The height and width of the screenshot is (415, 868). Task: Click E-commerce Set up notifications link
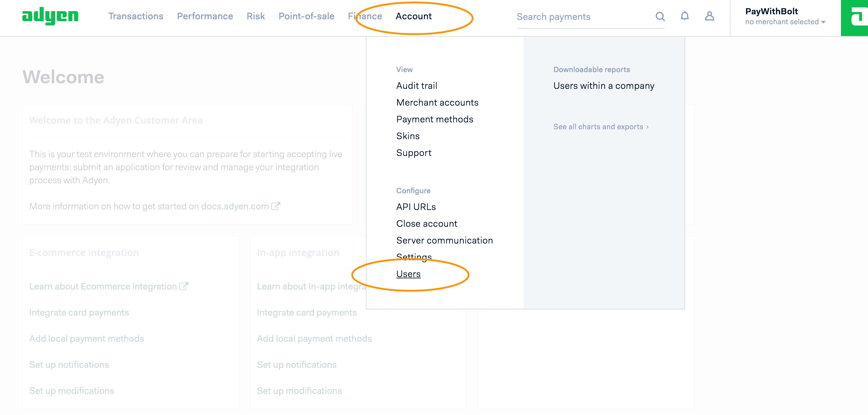coord(69,364)
